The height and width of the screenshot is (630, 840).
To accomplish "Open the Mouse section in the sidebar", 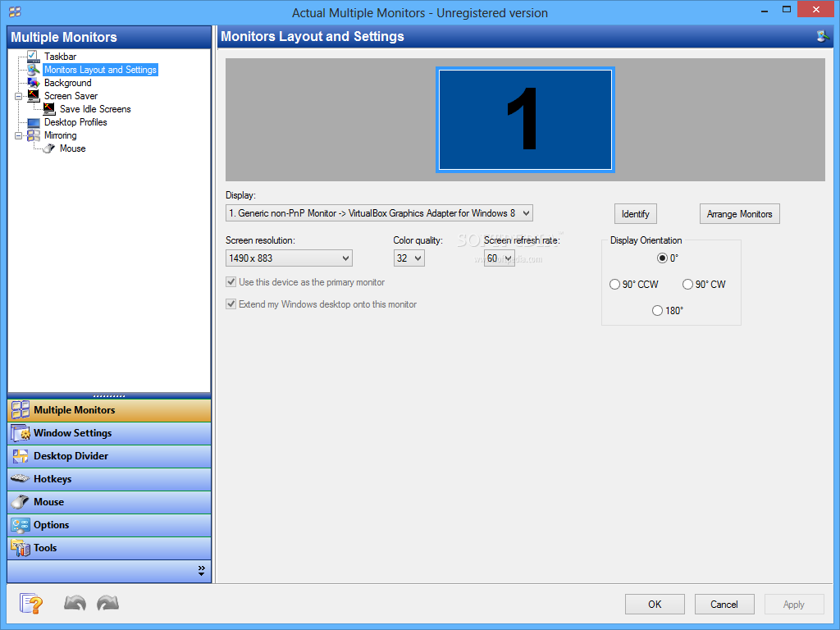I will click(x=109, y=502).
